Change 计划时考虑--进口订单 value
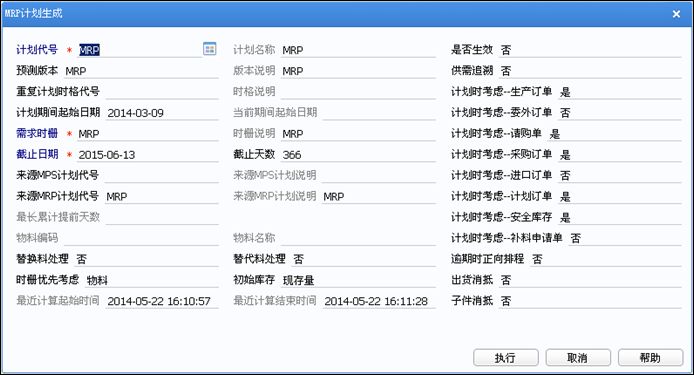The image size is (694, 375). point(620,175)
